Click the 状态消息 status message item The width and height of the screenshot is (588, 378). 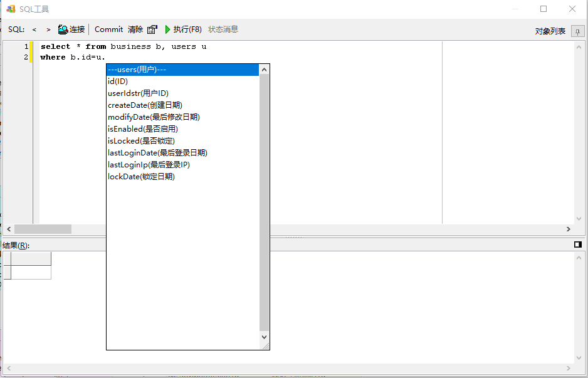223,29
